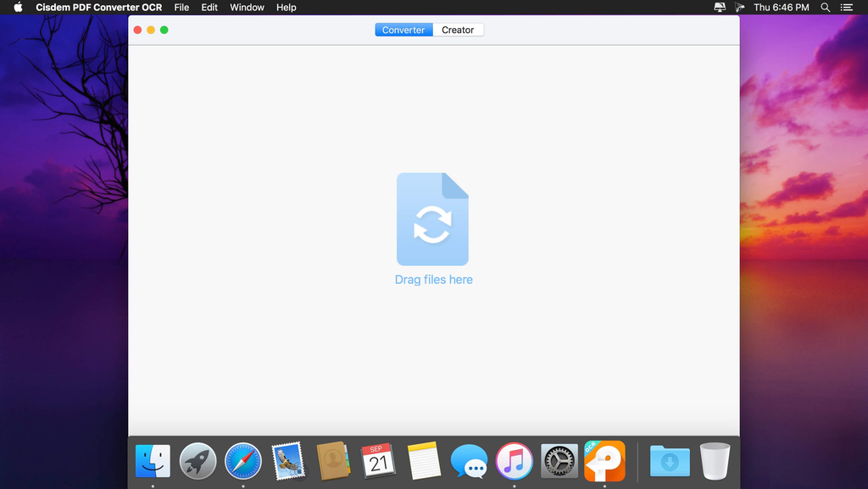Image resolution: width=868 pixels, height=489 pixels.
Task: Open the Calendar app in the Dock
Action: pyautogui.click(x=379, y=461)
